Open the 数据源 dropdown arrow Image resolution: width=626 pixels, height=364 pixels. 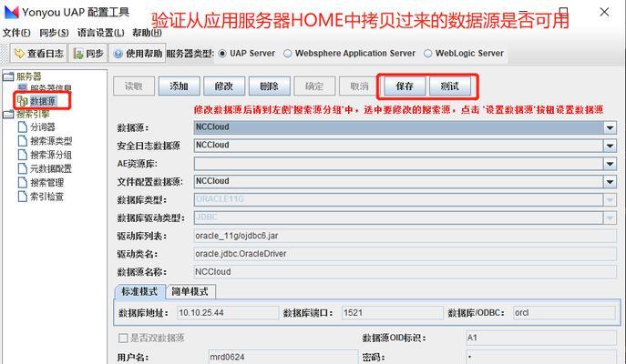tap(610, 127)
